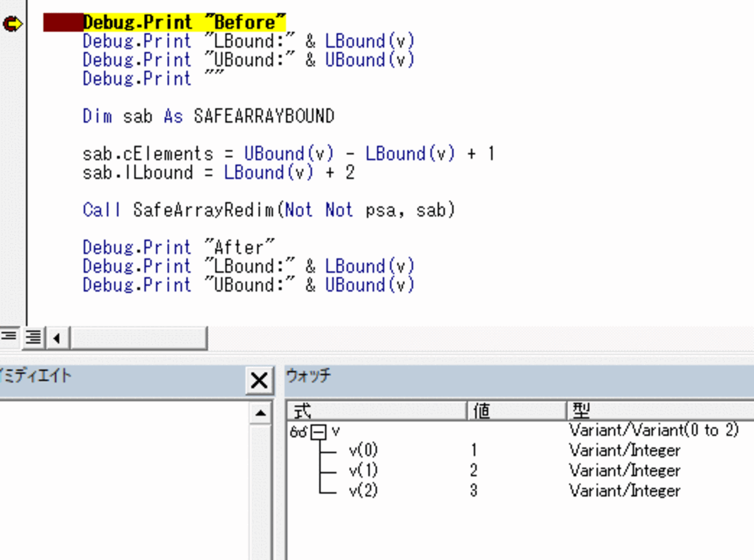Select the v(0) watch entry
The height and width of the screenshot is (560, 754).
coord(363,450)
